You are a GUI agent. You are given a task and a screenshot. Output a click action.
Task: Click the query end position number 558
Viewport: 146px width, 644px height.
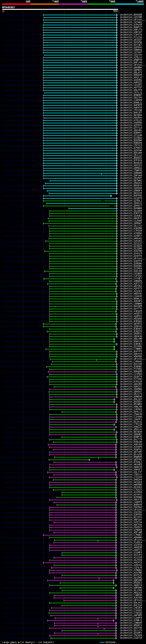[x=115, y=11]
